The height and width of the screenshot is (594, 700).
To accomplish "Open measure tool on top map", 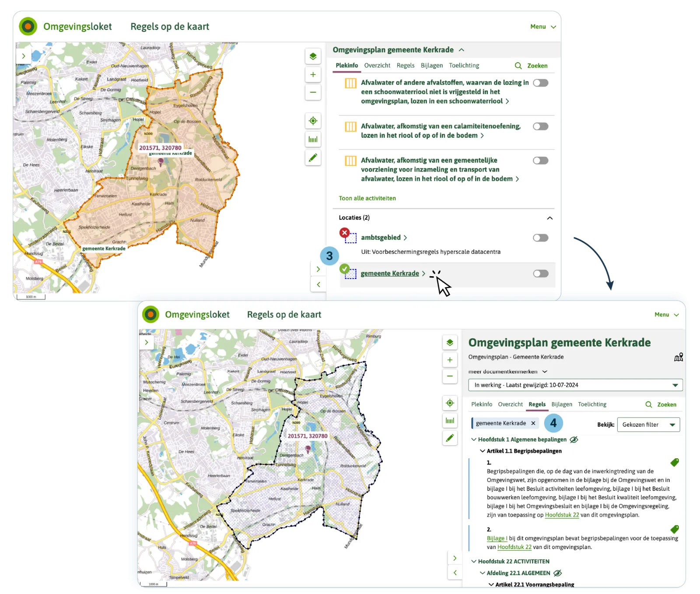I will point(313,139).
